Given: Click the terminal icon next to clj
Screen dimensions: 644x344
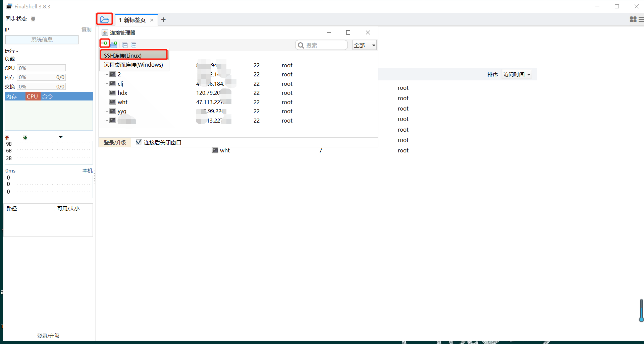Looking at the screenshot, I should (113, 84).
